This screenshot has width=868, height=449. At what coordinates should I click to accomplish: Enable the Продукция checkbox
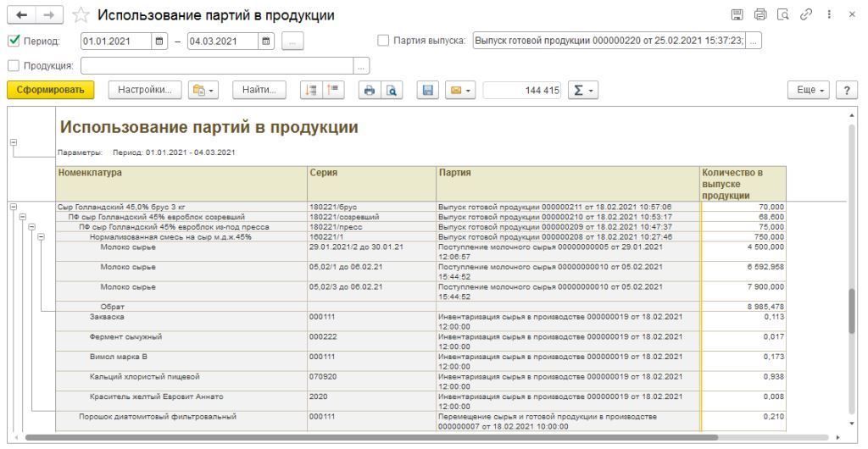[14, 65]
